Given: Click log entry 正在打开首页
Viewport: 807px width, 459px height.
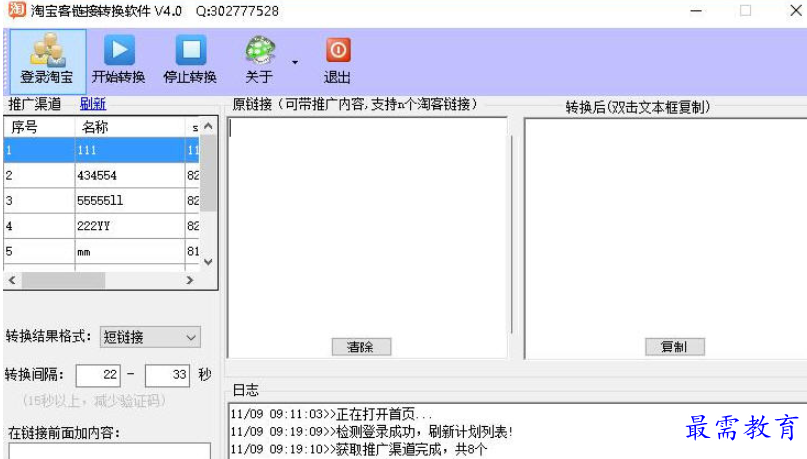Looking at the screenshot, I should (331, 414).
